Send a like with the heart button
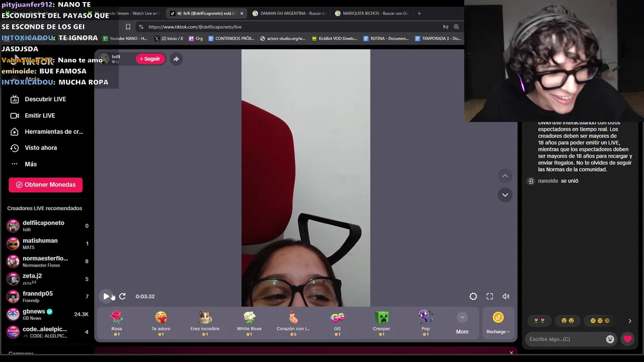644x362 pixels. tap(627, 339)
